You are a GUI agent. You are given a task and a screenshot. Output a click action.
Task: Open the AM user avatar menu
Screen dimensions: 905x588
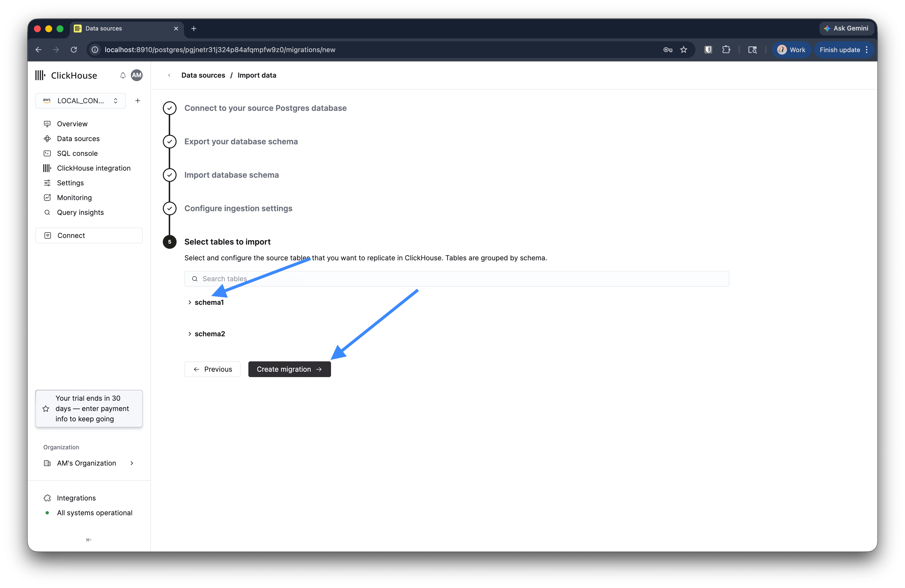(137, 75)
